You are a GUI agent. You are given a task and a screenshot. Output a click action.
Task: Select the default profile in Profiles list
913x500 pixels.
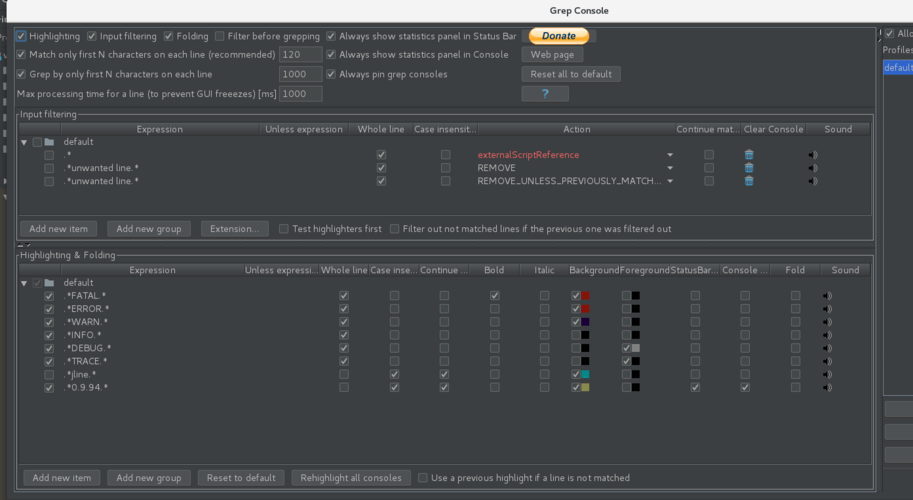click(x=898, y=68)
